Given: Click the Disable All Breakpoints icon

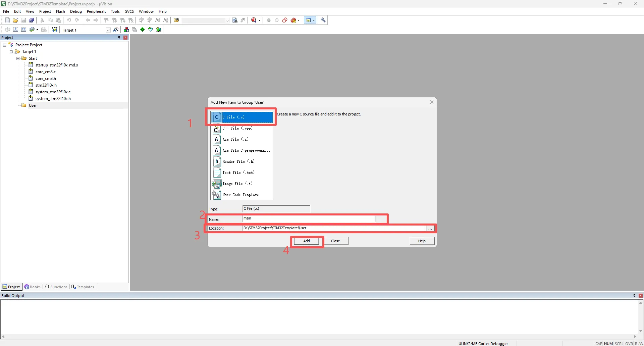Looking at the screenshot, I should click(285, 20).
